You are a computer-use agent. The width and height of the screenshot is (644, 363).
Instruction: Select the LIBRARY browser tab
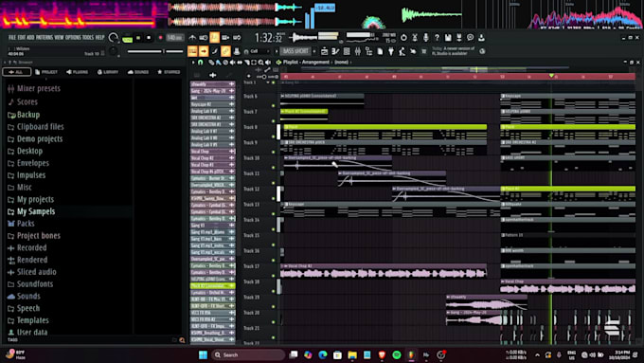click(108, 72)
